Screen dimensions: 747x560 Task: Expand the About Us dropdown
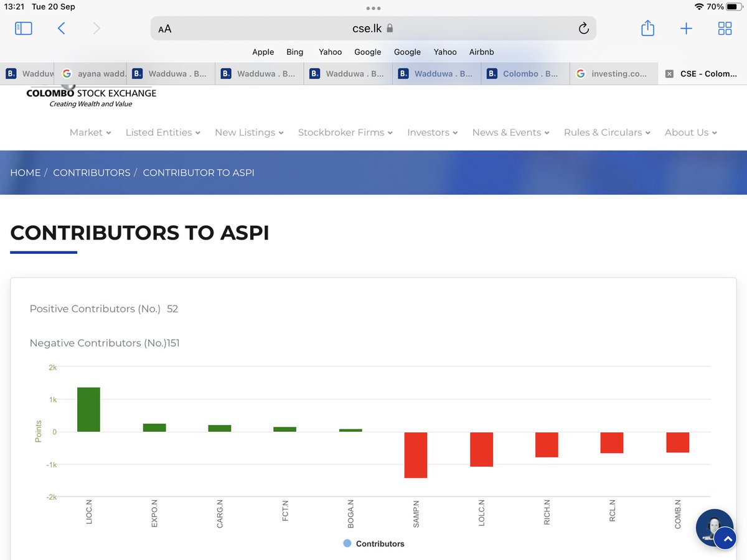(x=691, y=133)
